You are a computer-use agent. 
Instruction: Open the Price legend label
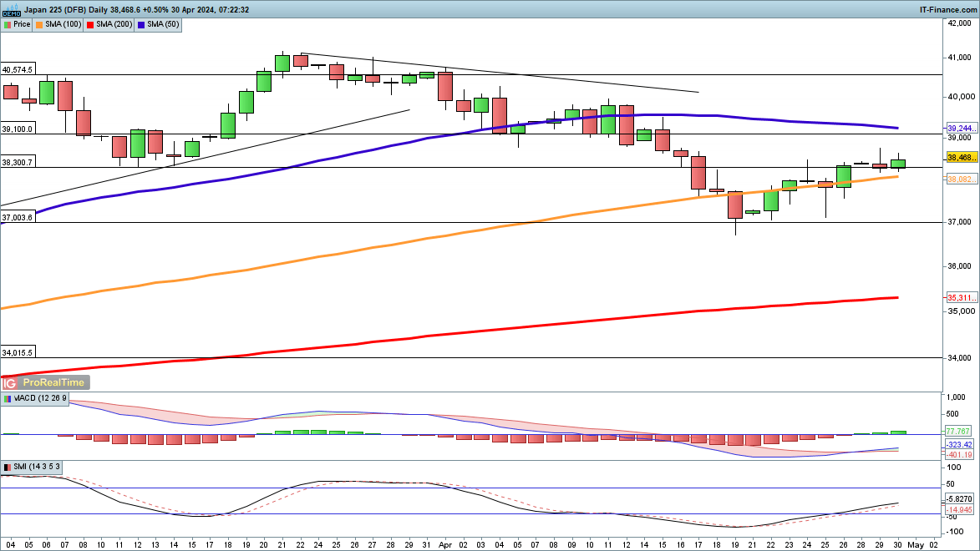(x=22, y=24)
